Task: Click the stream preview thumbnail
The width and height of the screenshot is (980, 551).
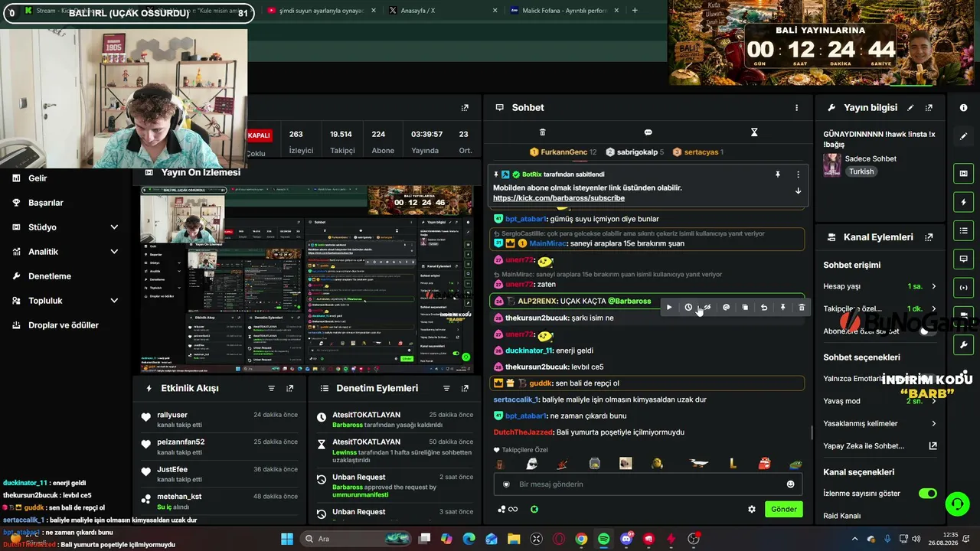Action: coord(307,279)
